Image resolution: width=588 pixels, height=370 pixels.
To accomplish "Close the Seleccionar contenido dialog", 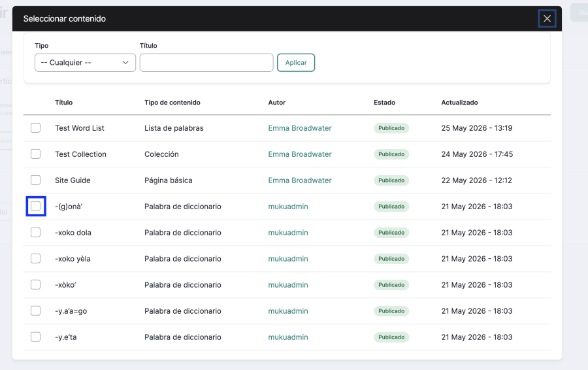I will coord(547,19).
